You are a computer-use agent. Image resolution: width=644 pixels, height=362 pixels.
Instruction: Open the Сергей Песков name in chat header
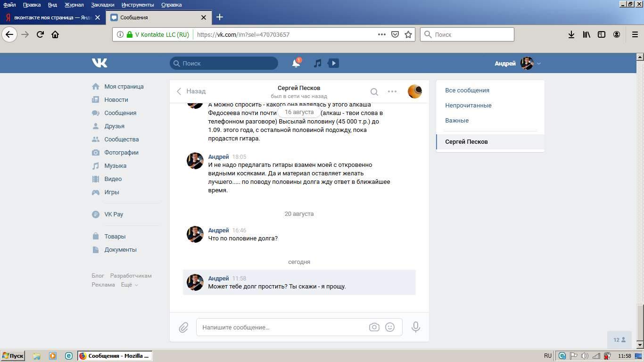(299, 88)
